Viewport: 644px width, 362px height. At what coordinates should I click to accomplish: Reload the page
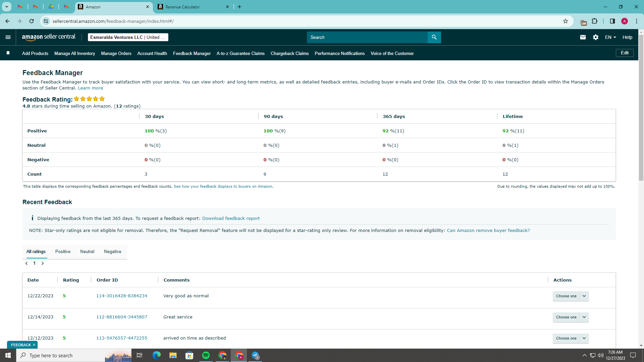[32, 21]
